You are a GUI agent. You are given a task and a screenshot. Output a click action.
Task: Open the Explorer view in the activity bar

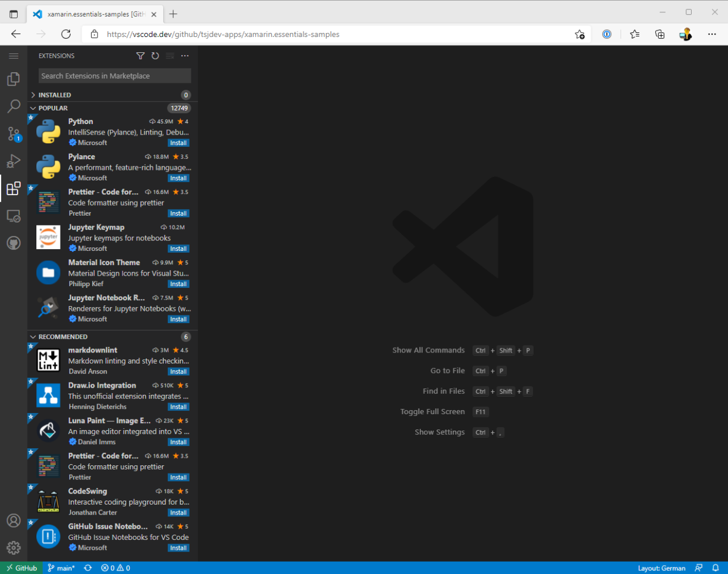[13, 79]
